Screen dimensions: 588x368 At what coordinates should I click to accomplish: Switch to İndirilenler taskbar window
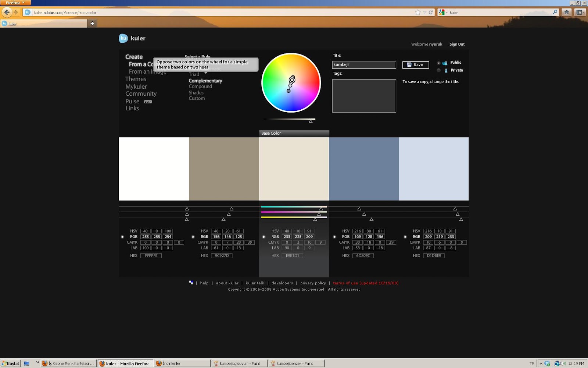[x=182, y=363]
